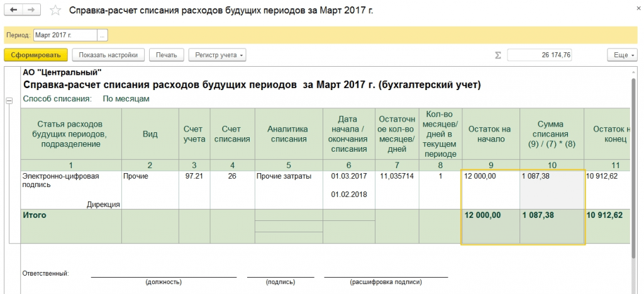Image resolution: width=644 pixels, height=294 pixels.
Task: Open period selection ellipsis button
Action: pos(103,35)
